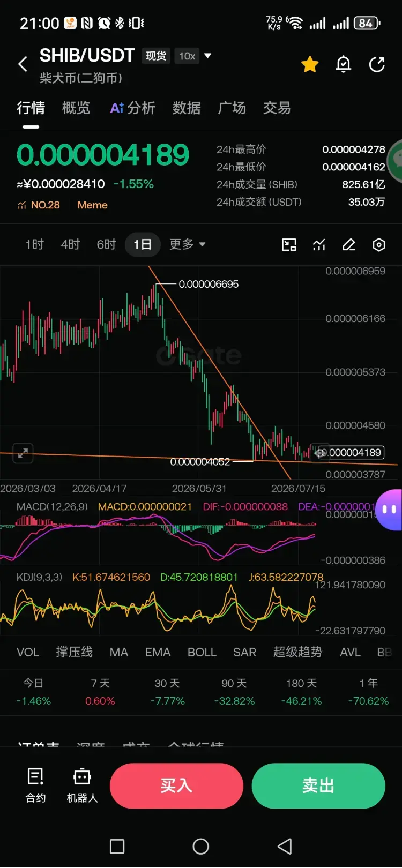Tap the 0.000006695 high price label
Screen dimensions: 402x868
pos(209,284)
